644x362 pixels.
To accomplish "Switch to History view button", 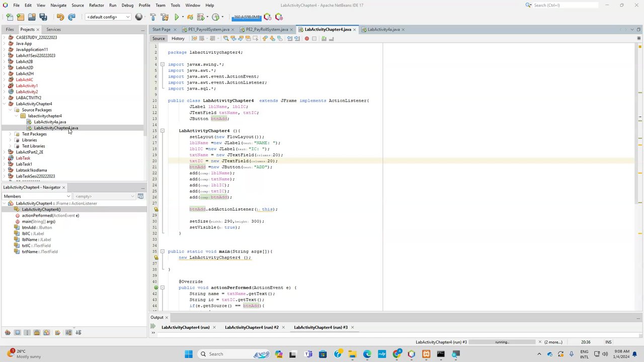I will 178,39.
